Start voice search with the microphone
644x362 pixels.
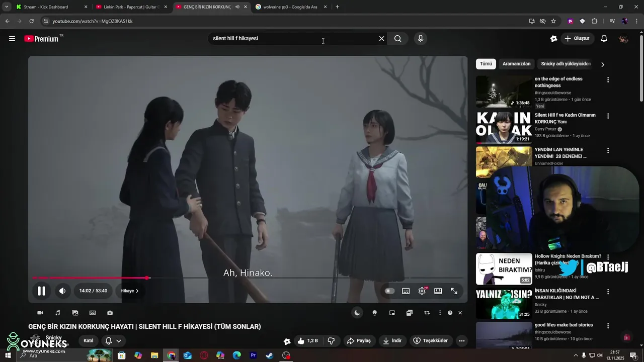[421, 39]
